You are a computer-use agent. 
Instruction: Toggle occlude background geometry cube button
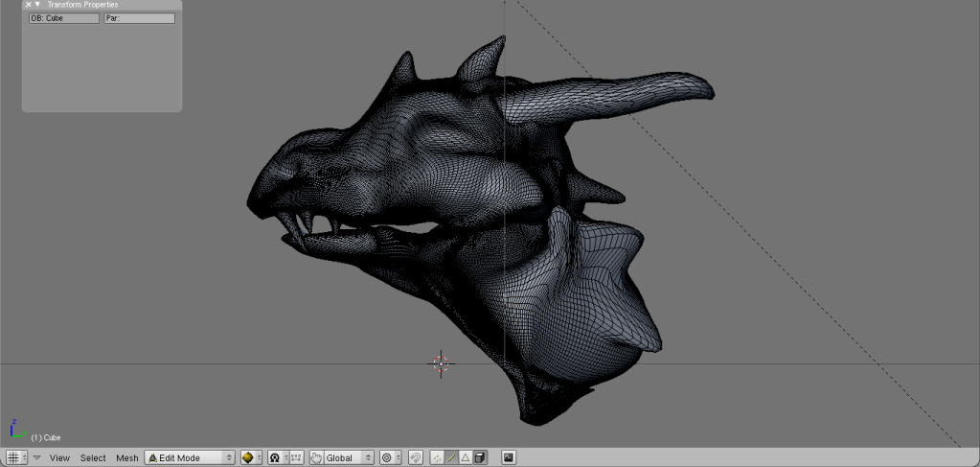pyautogui.click(x=480, y=457)
